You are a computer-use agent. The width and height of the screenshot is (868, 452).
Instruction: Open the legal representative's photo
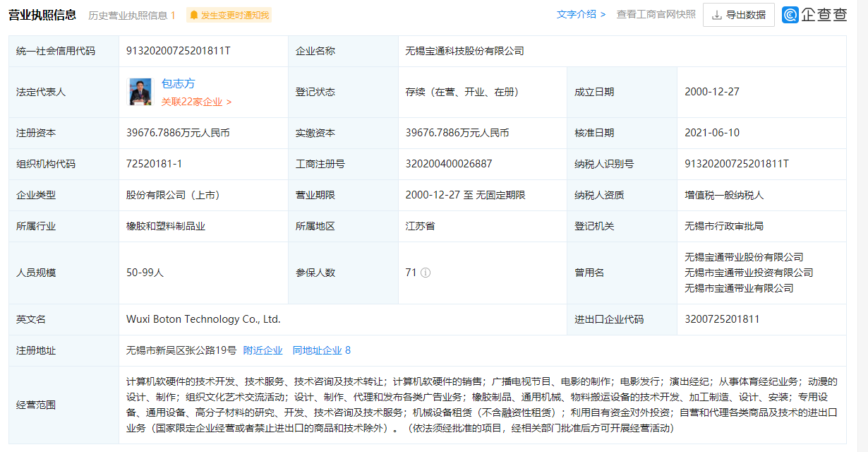click(x=140, y=92)
